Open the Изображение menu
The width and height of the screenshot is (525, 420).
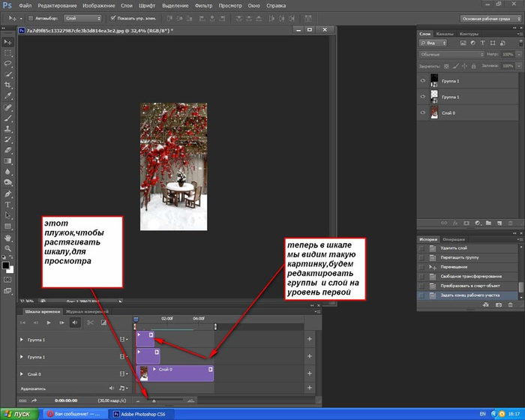coord(98,6)
